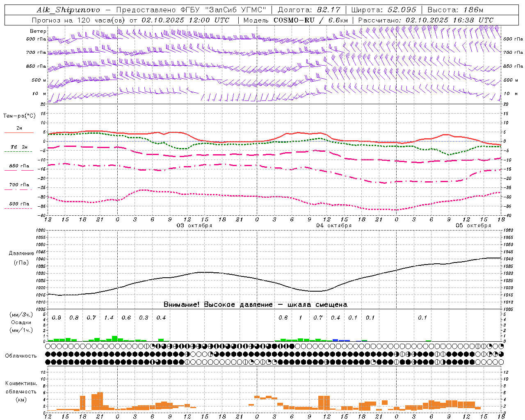
Task: Click the Прогноз на 120 часа(ов) text
Action: (79, 20)
